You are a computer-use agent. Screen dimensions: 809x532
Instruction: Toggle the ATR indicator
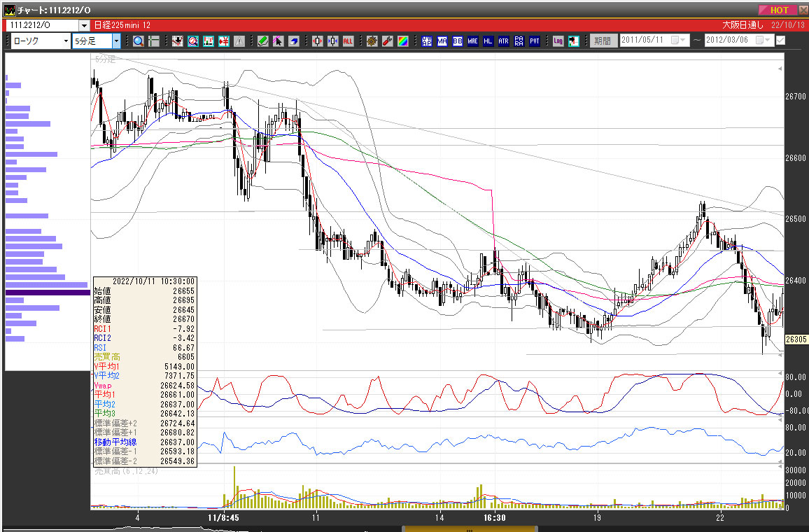[504, 41]
